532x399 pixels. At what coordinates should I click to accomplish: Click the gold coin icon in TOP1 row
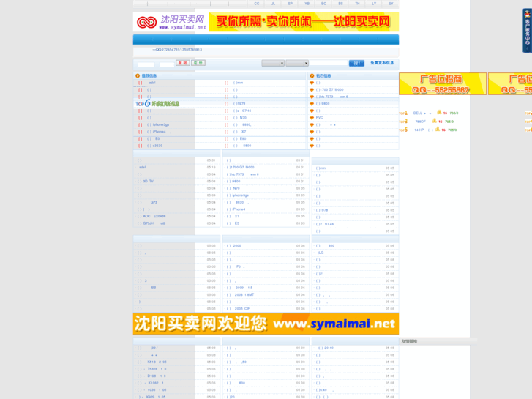[x=439, y=113]
